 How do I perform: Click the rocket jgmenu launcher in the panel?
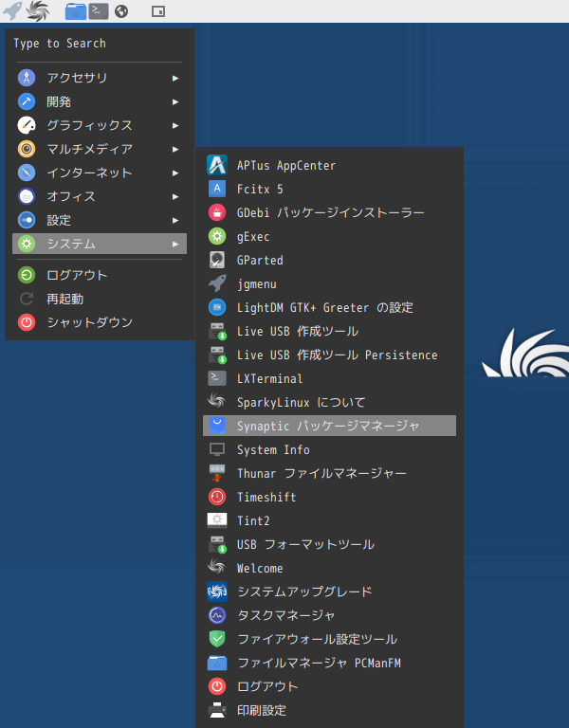[12, 10]
